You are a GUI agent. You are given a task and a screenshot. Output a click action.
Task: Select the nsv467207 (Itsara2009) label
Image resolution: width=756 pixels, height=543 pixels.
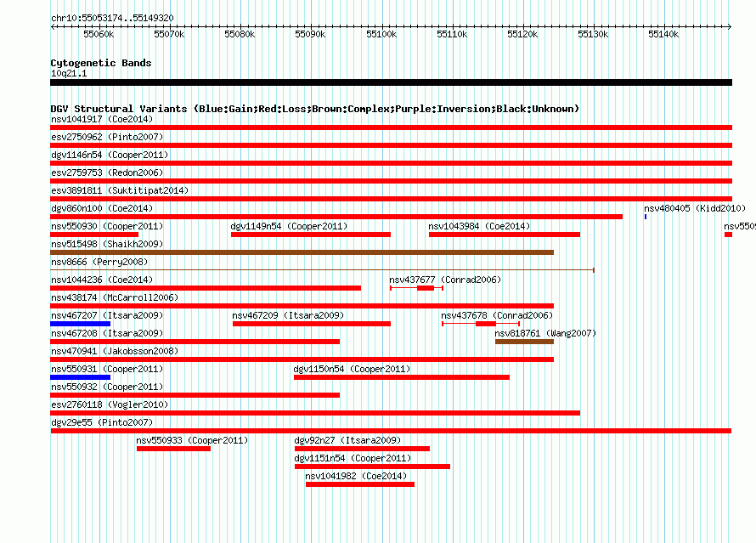tap(107, 315)
